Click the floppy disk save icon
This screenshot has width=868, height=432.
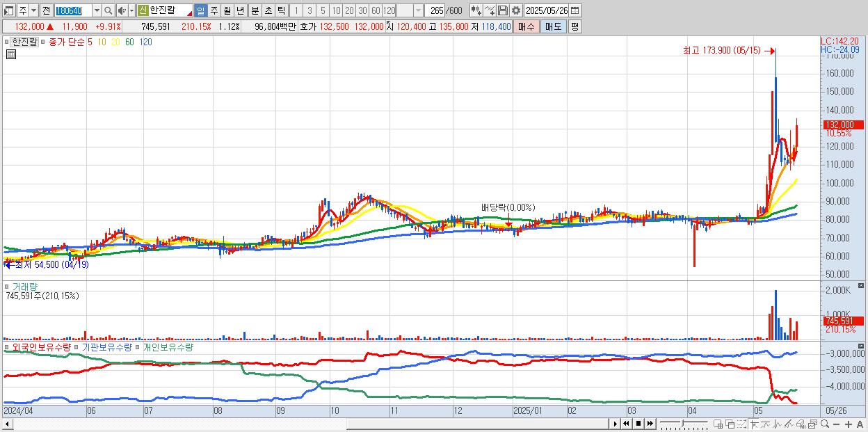click(x=502, y=10)
